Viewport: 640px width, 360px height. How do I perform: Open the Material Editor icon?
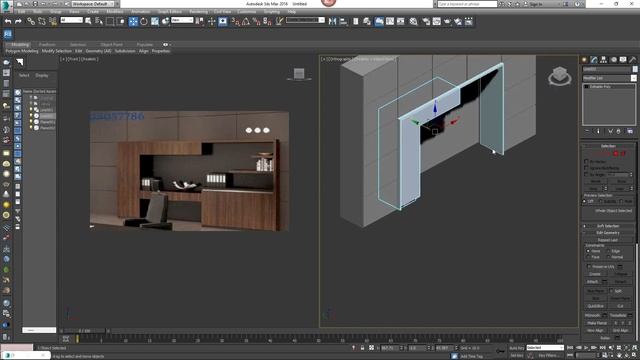click(x=413, y=21)
